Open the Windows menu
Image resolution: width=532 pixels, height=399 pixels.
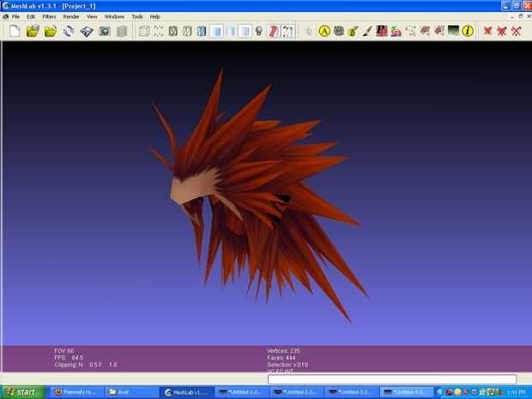tap(114, 16)
